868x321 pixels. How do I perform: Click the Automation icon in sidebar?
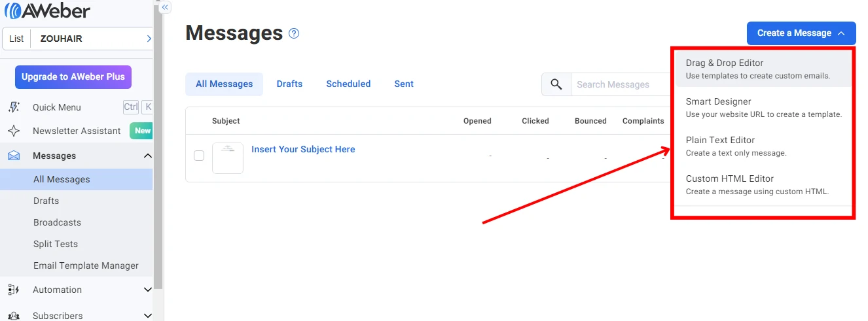(14, 290)
